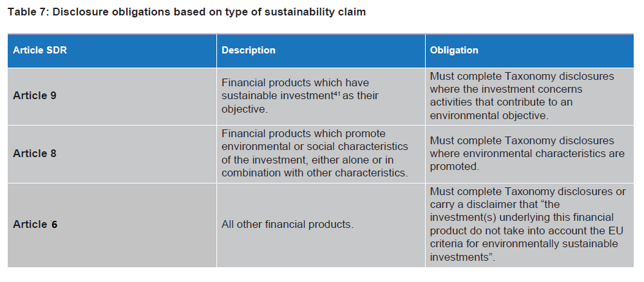This screenshot has width=644, height=282.
Task: Click the phrase "sustainable investment" in Article 9 description
Action: click(278, 96)
